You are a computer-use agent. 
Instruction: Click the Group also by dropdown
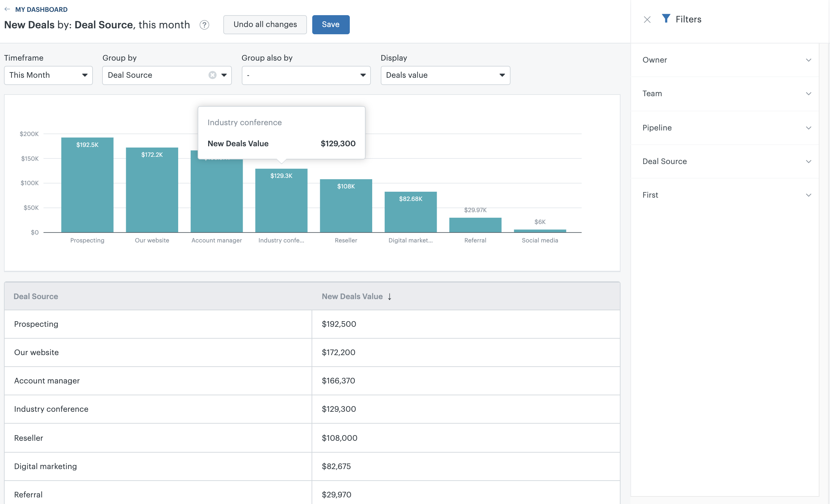tap(306, 75)
